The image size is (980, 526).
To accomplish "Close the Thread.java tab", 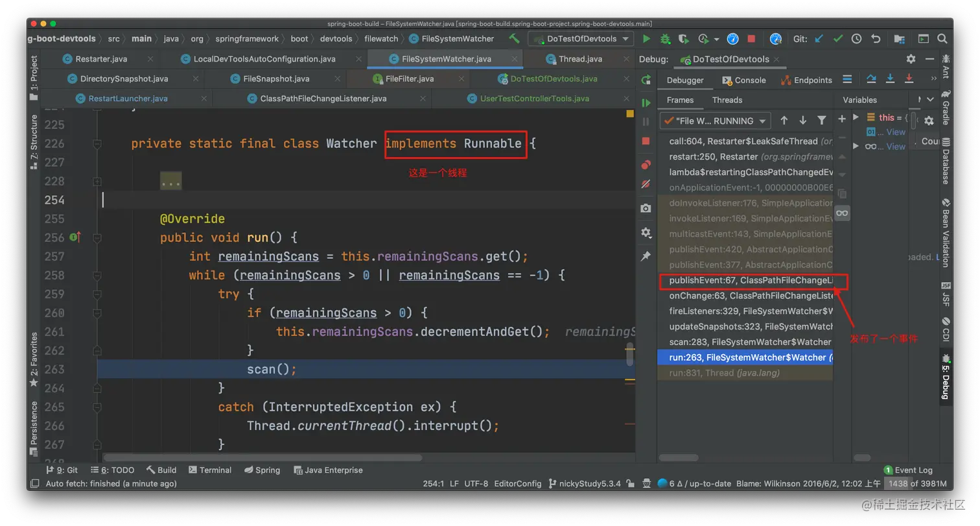I will pos(625,59).
